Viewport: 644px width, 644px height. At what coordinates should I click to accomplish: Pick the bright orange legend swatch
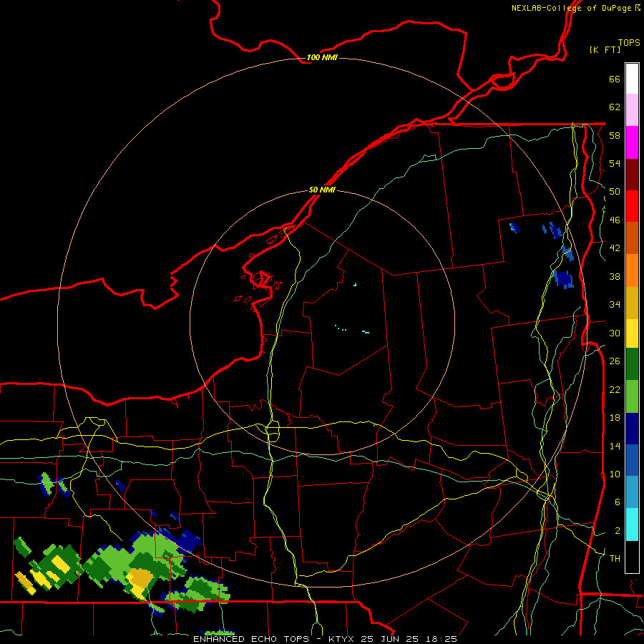pos(632,270)
